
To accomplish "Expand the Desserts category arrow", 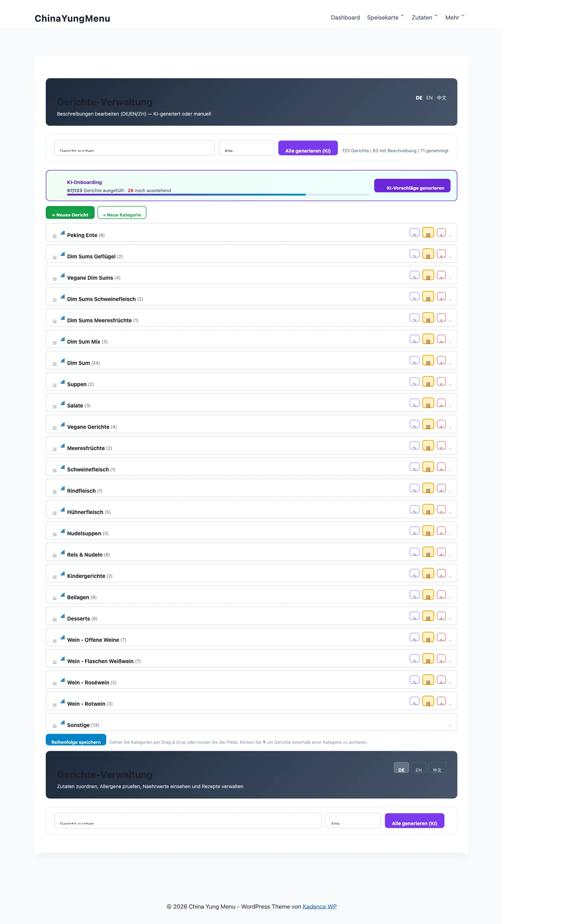I will click(450, 619).
